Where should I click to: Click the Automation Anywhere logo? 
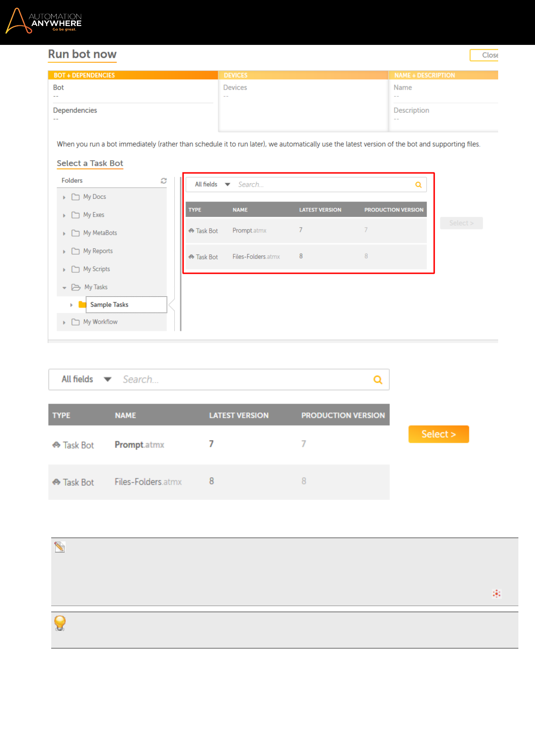pyautogui.click(x=44, y=21)
